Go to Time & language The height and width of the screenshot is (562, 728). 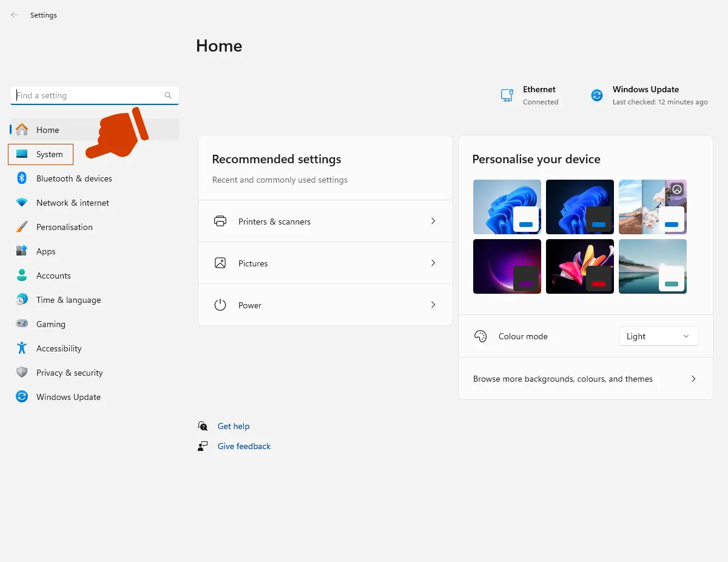pos(95,299)
